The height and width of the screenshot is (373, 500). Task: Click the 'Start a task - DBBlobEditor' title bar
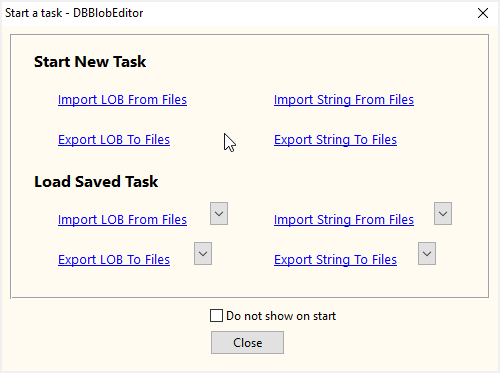[233, 13]
